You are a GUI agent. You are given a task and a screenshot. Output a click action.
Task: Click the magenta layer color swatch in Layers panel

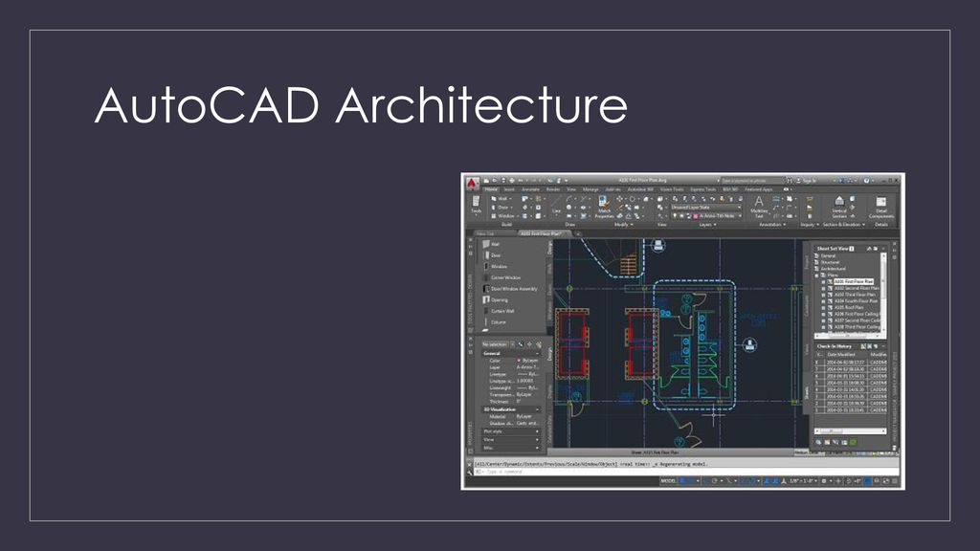(x=695, y=216)
